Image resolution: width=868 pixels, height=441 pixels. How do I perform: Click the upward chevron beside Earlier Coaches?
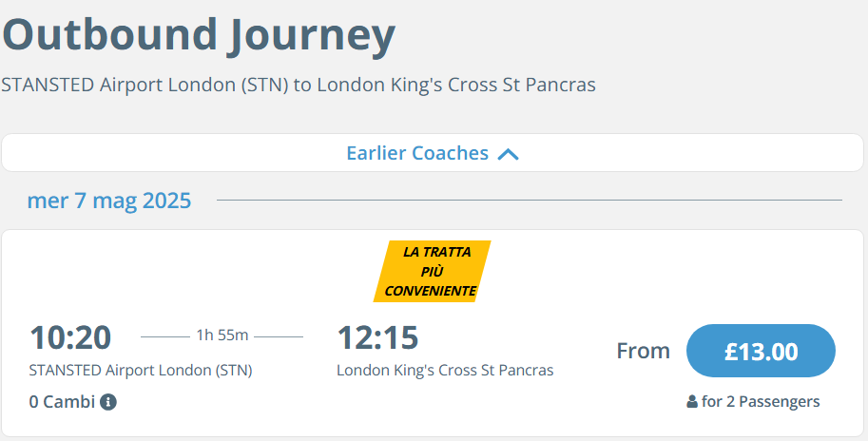(508, 154)
